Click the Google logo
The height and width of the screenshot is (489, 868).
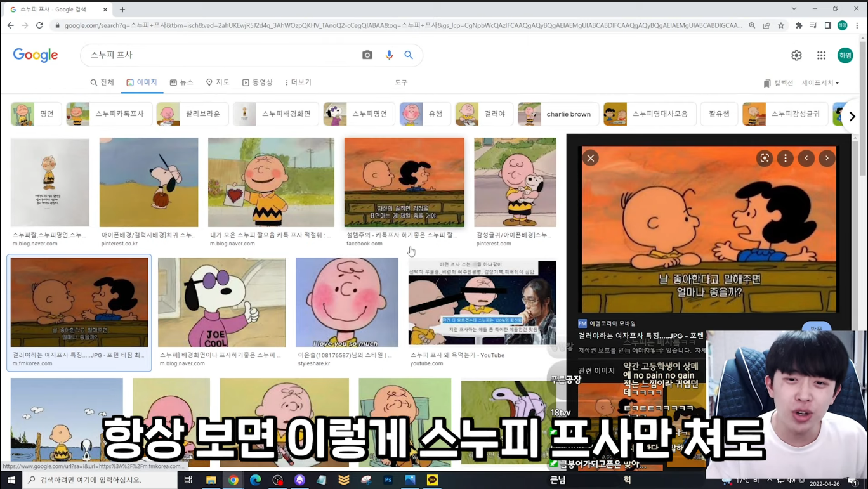36,55
